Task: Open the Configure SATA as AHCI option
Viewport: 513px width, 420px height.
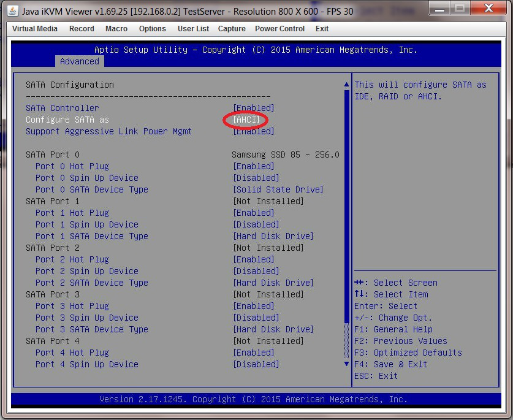Action: click(246, 120)
